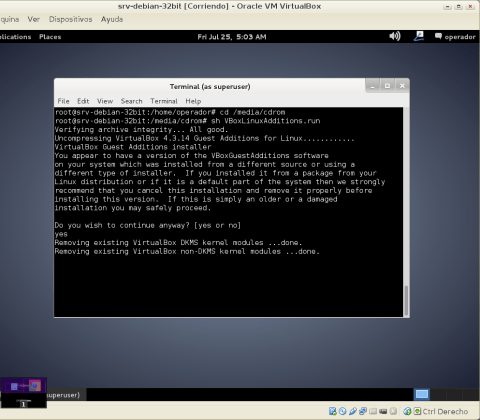
Task: Click the network adapters icon with two monitors
Action: (363, 411)
